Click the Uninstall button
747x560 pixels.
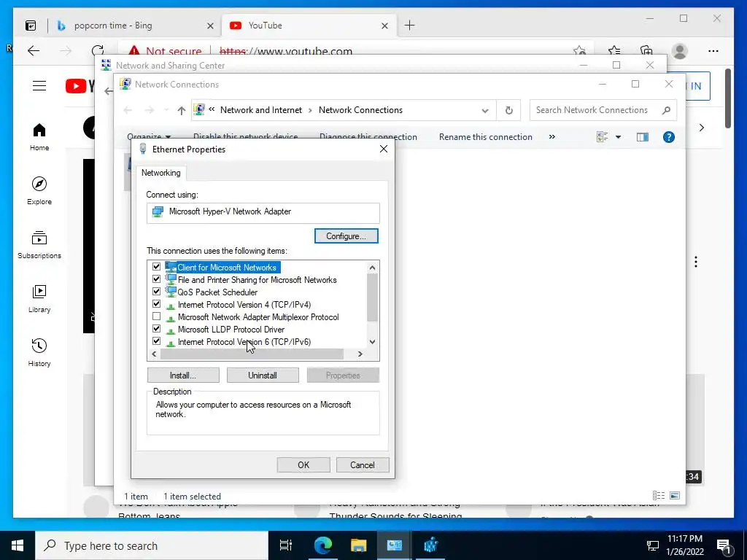(x=263, y=376)
